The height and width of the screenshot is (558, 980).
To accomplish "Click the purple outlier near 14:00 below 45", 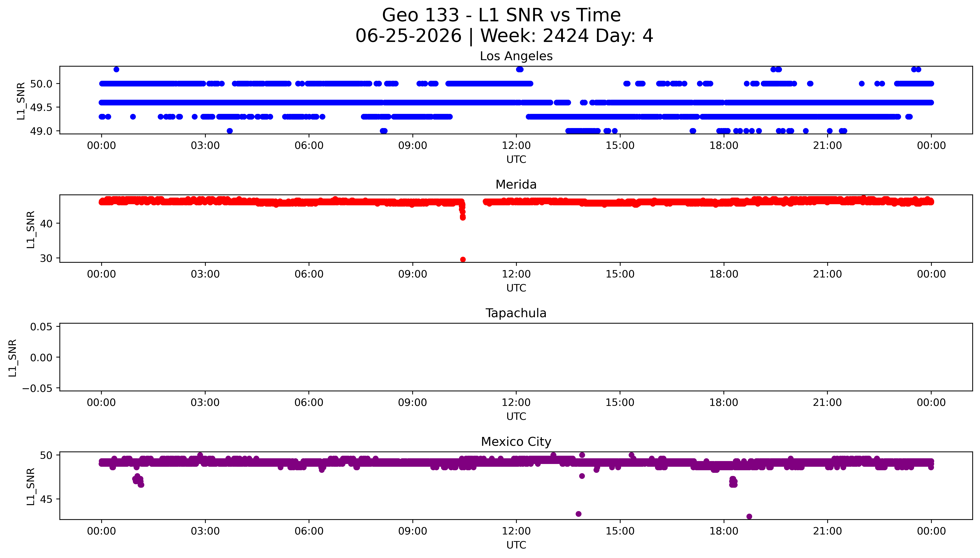I will tap(578, 514).
